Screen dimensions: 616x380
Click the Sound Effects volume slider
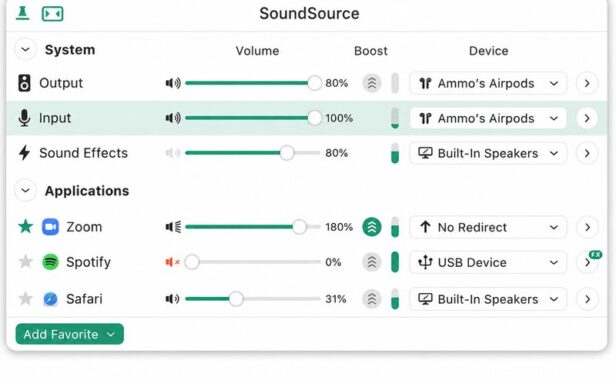click(253, 153)
